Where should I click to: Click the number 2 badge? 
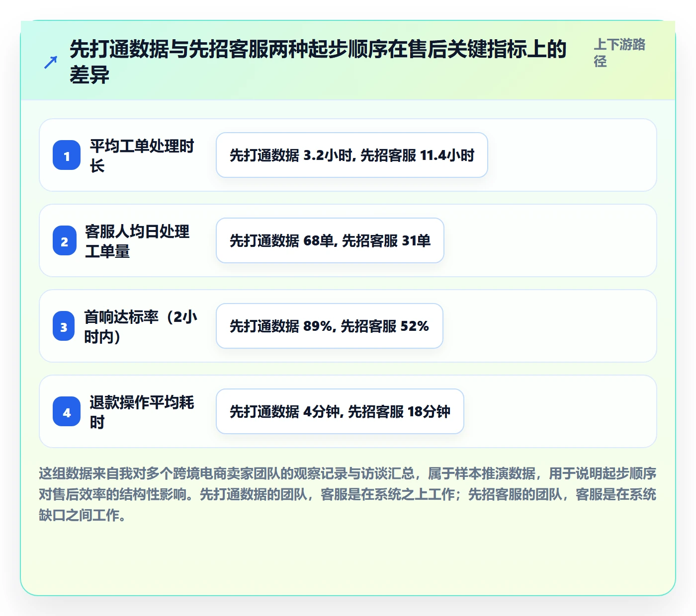coord(65,241)
